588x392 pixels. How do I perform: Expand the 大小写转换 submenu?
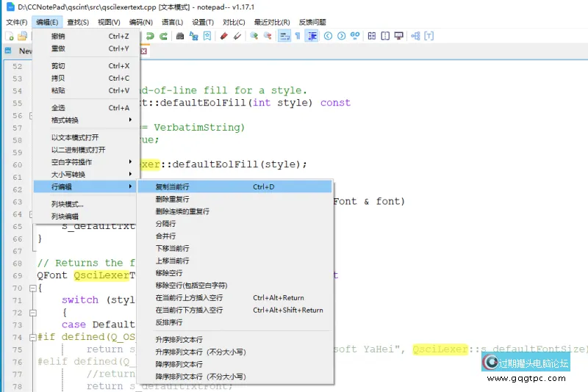86,175
